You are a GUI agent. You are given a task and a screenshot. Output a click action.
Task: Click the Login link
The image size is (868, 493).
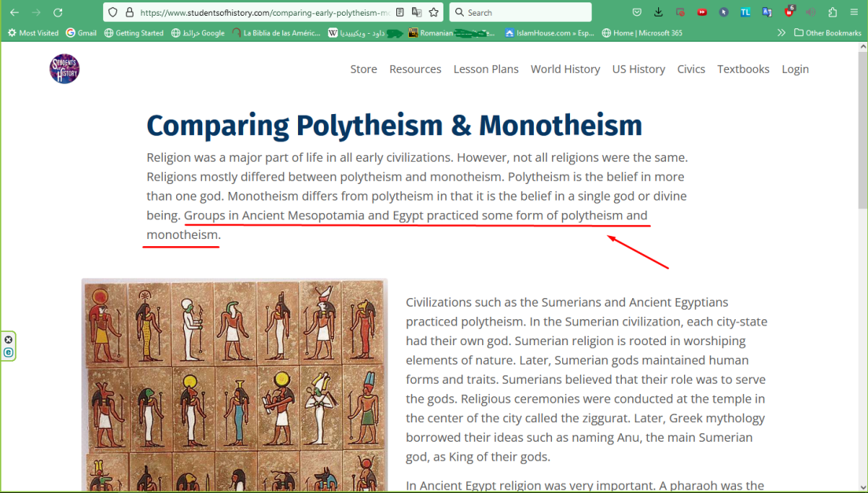coord(795,69)
